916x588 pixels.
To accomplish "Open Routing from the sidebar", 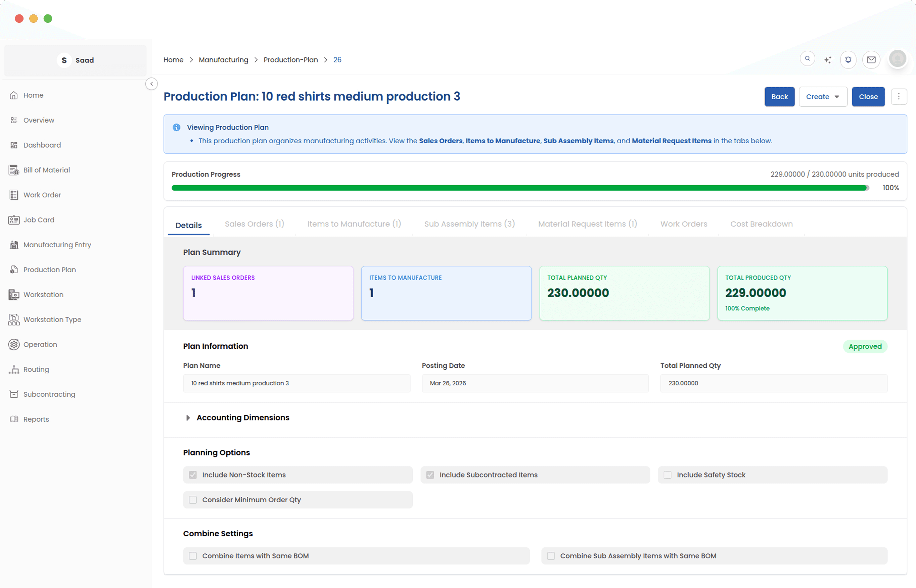I will pos(36,369).
